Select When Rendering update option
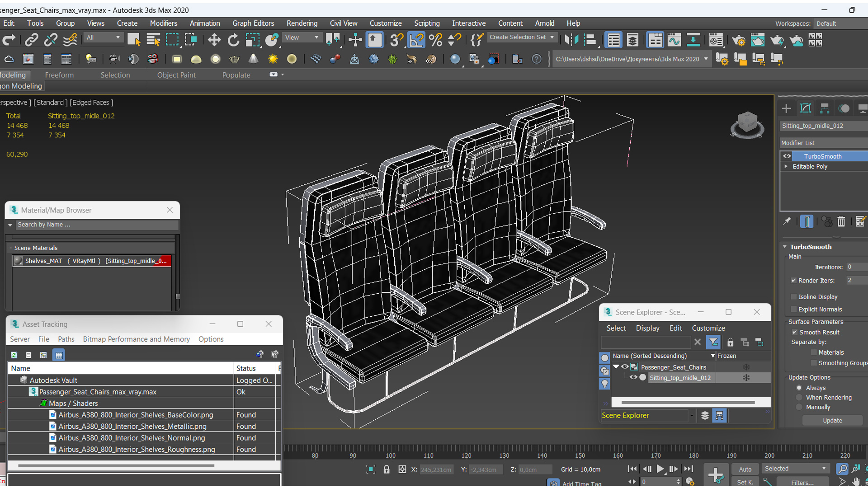The height and width of the screenshot is (488, 868). click(799, 398)
